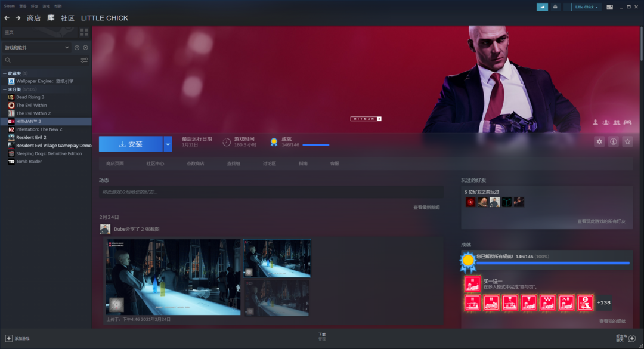Click the 主页 home button
The image size is (644, 349).
[x=41, y=32]
